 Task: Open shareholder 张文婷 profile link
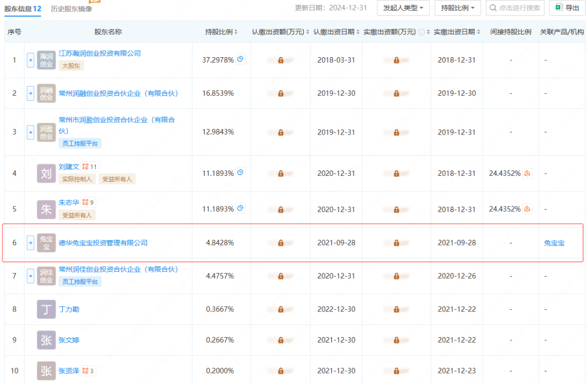[69, 340]
